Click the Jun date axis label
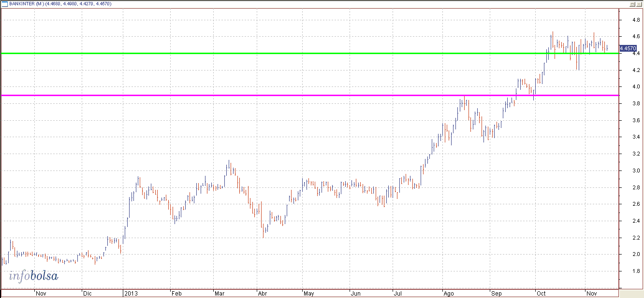This screenshot has height=298, width=644. [x=355, y=293]
